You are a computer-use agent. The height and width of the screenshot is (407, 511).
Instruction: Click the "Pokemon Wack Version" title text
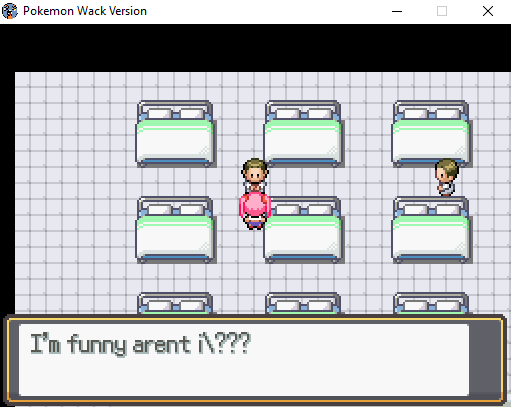click(85, 11)
